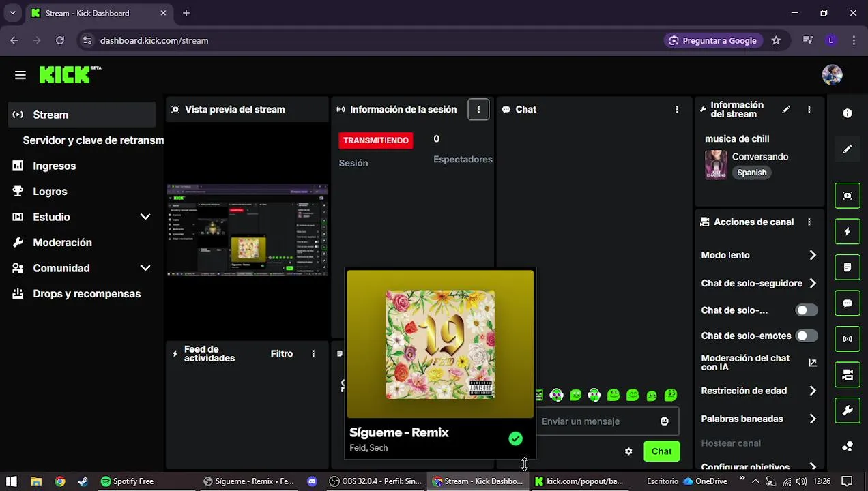Open the Chat panel three-dot menu

(x=677, y=109)
